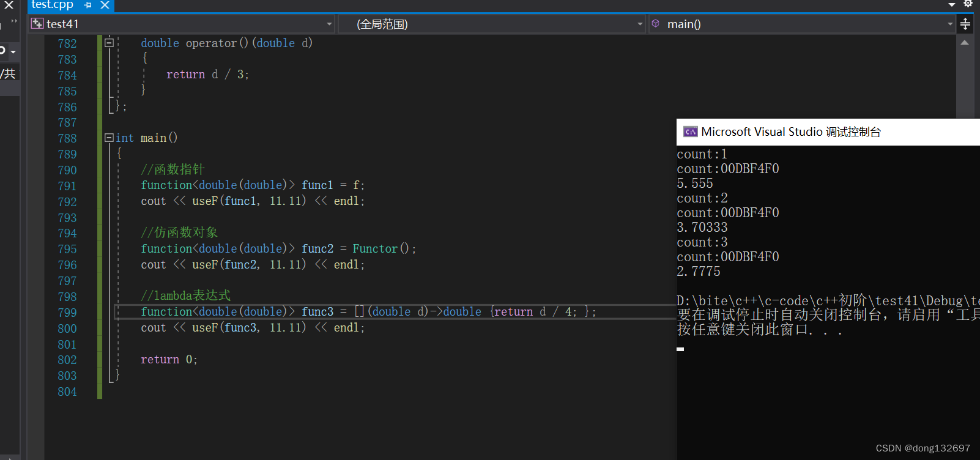The width and height of the screenshot is (980, 460).
Task: Collapse the operator() function block
Action: 109,43
